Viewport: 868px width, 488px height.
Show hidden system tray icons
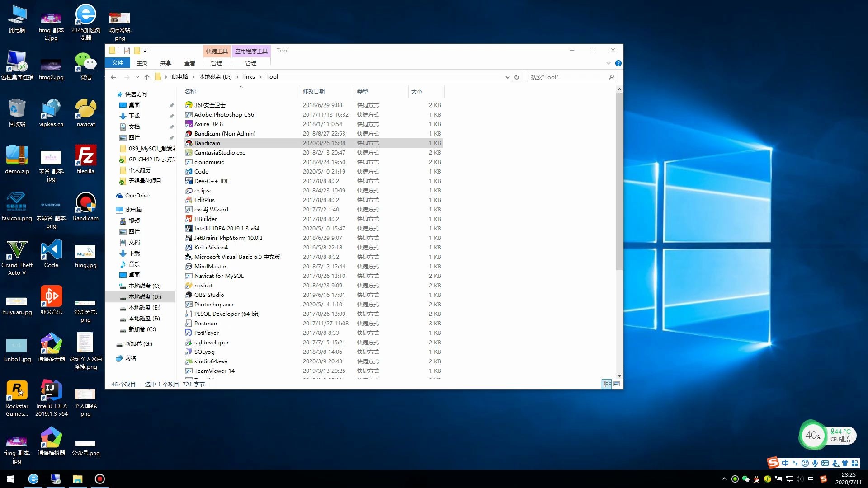click(x=724, y=479)
